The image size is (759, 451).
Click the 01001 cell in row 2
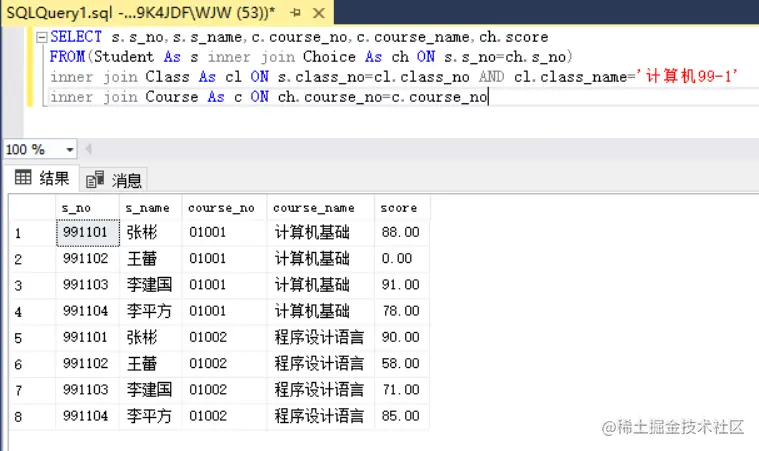(x=224, y=259)
